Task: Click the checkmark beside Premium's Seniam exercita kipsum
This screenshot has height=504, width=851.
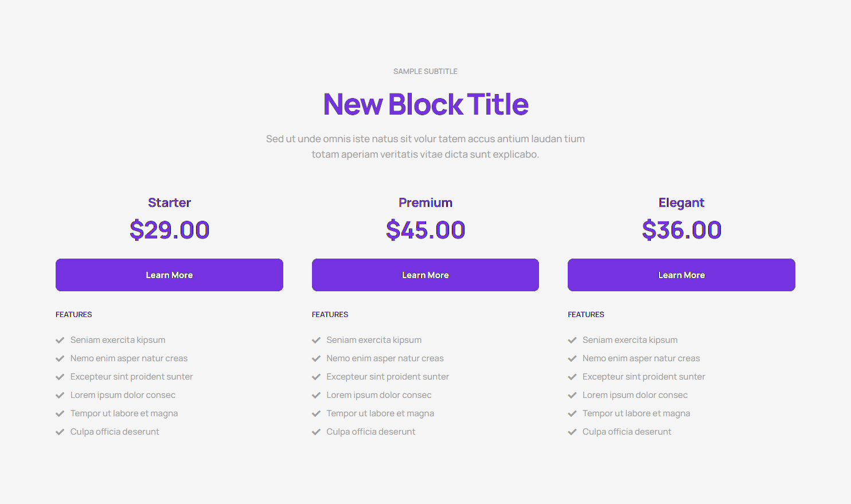Action: point(316,340)
